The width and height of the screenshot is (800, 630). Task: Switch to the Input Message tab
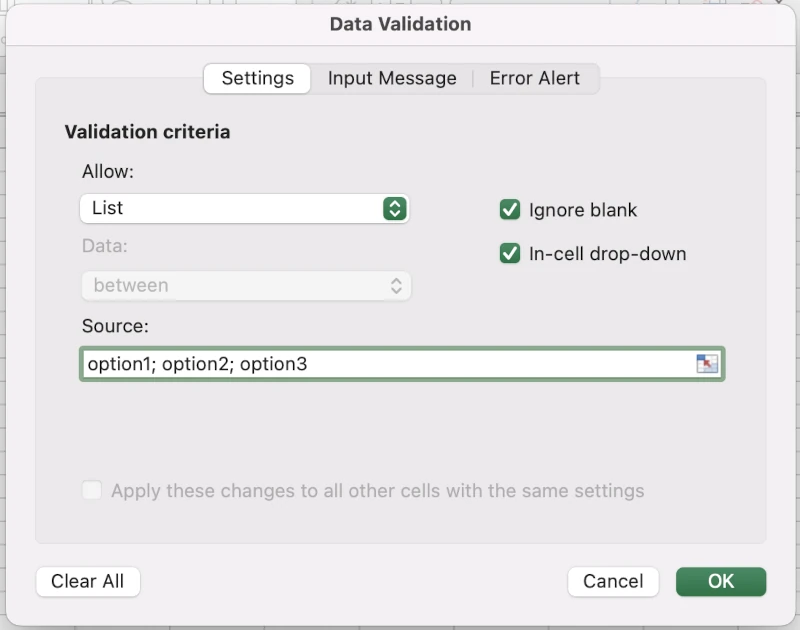click(x=392, y=78)
